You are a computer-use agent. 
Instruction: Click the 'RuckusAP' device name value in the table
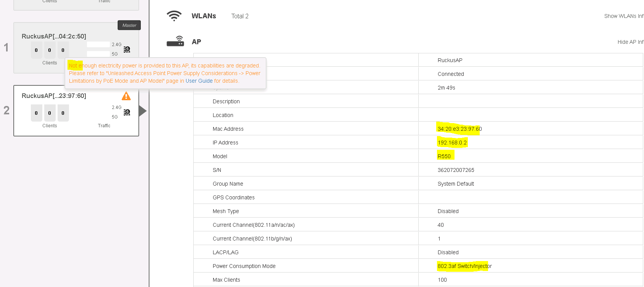pyautogui.click(x=450, y=60)
